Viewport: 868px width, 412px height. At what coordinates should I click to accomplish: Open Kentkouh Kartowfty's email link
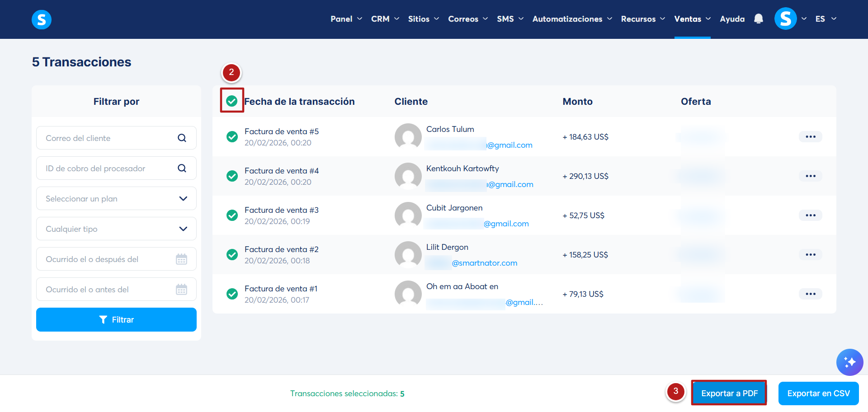tap(480, 184)
